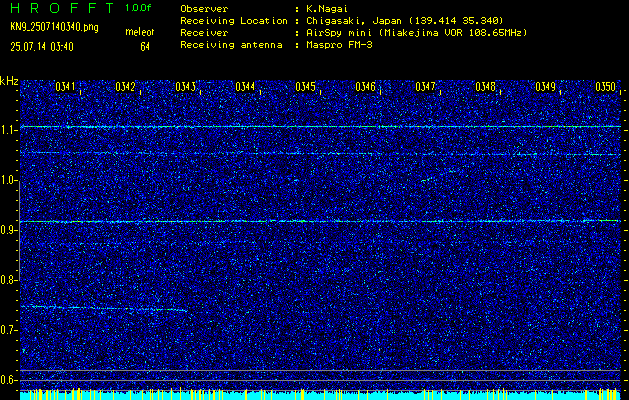Click the Maspro FM-3 antenna text

339,45
